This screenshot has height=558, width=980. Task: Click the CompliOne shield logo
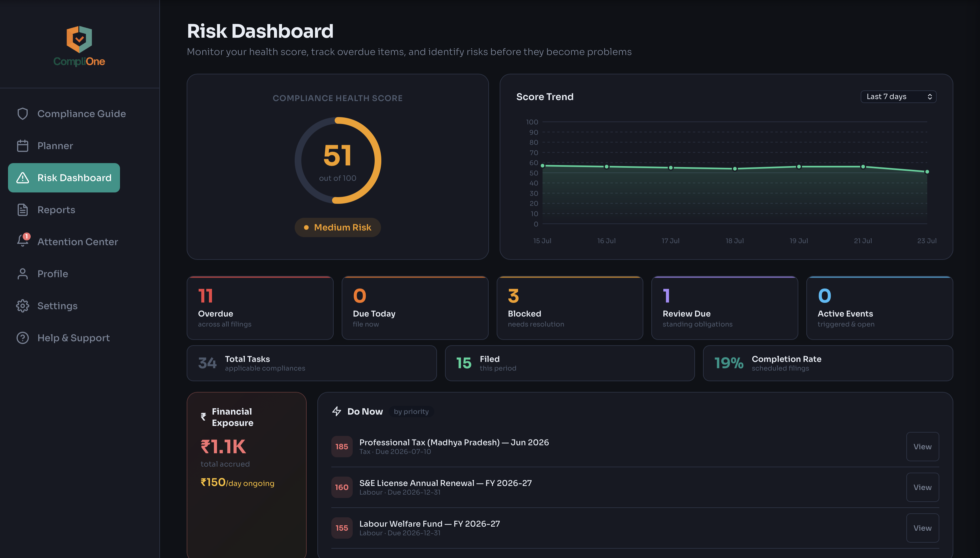[79, 39]
